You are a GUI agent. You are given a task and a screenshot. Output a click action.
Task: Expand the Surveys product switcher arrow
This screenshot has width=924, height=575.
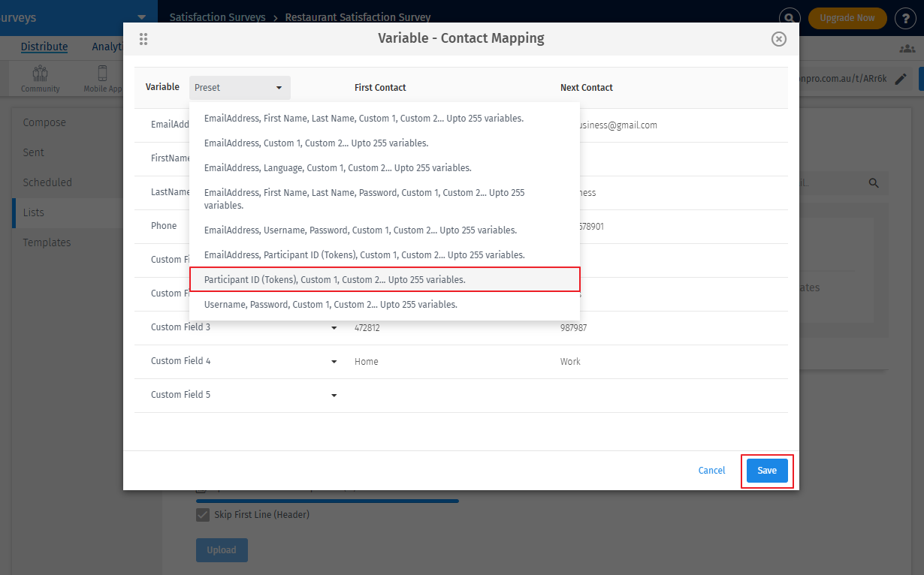[x=141, y=17]
